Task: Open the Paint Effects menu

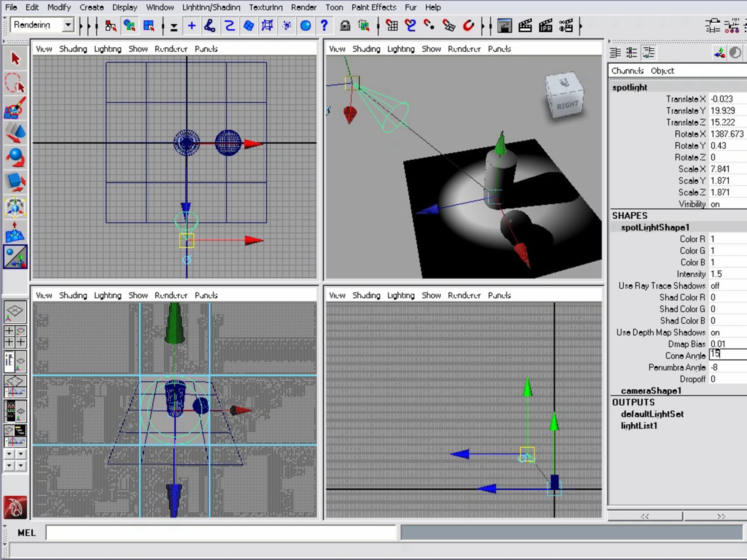Action: [x=374, y=7]
